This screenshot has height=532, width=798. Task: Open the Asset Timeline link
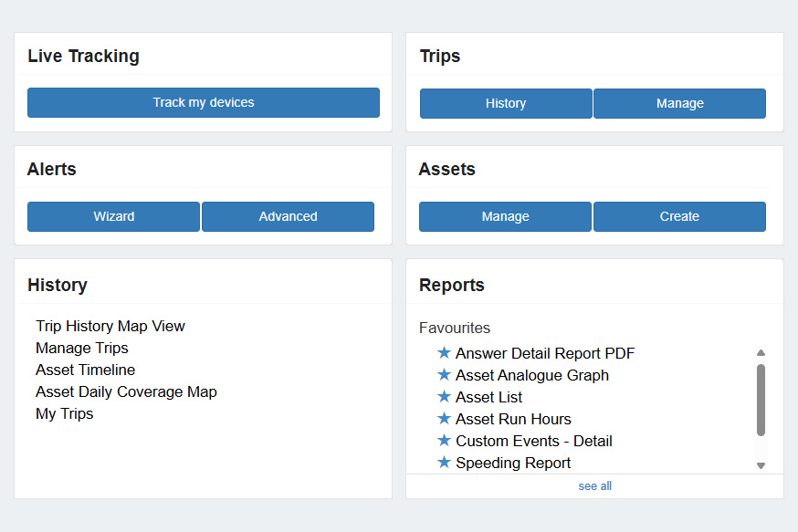(x=86, y=370)
